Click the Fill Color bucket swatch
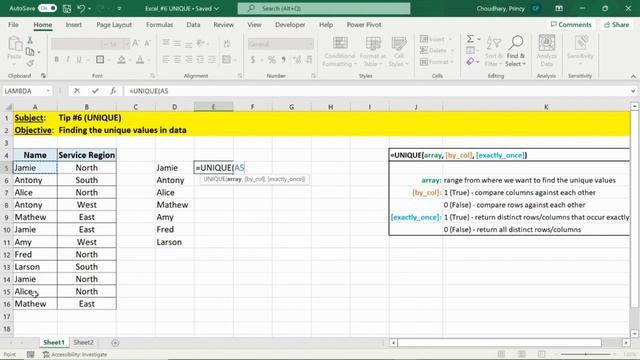 coord(121,60)
